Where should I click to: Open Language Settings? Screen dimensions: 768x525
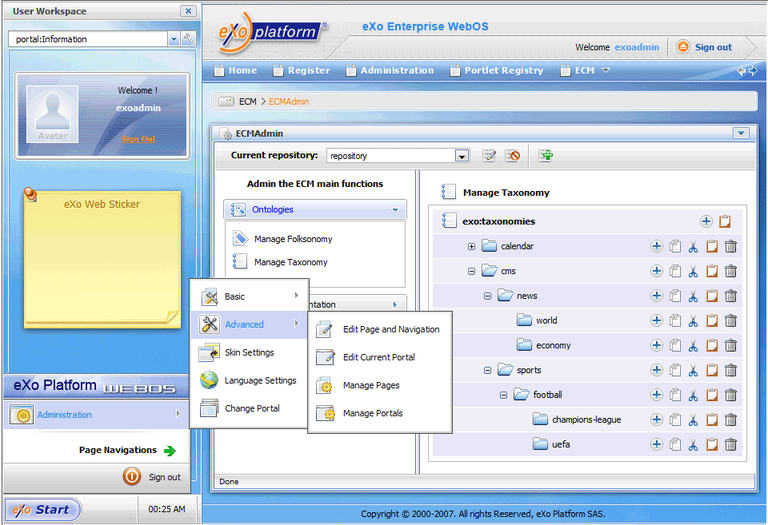click(x=250, y=381)
